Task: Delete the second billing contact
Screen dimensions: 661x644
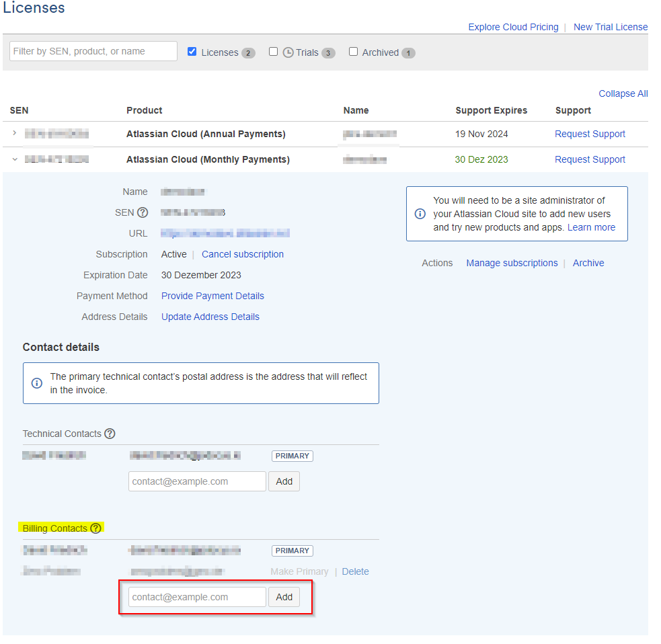Action: (x=355, y=571)
